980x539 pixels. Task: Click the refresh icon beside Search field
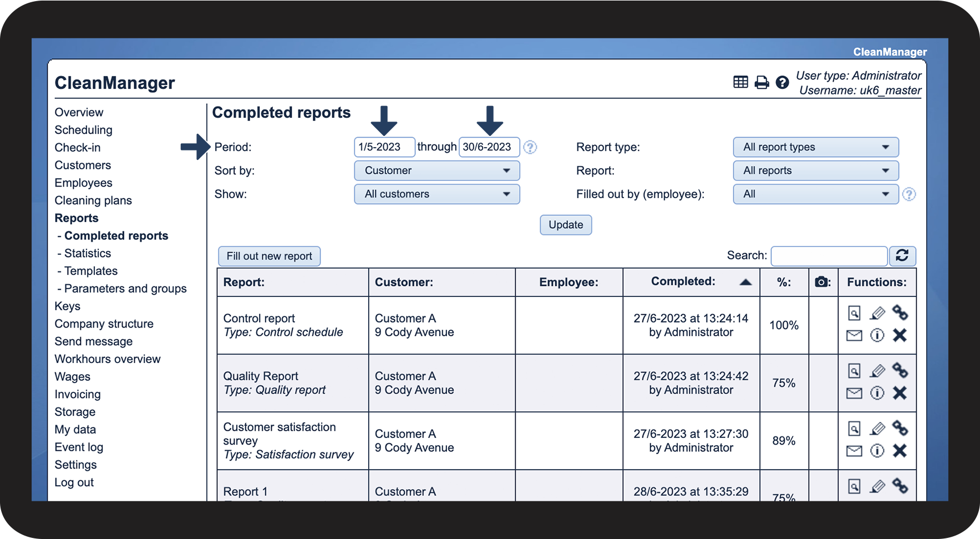coord(902,255)
